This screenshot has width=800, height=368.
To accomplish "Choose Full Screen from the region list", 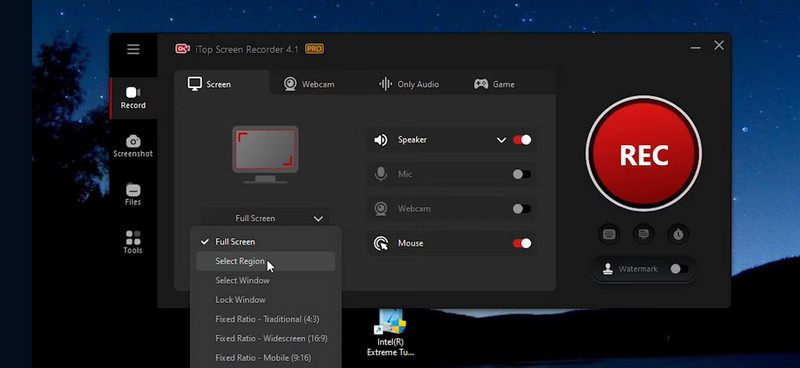I will tap(265, 242).
